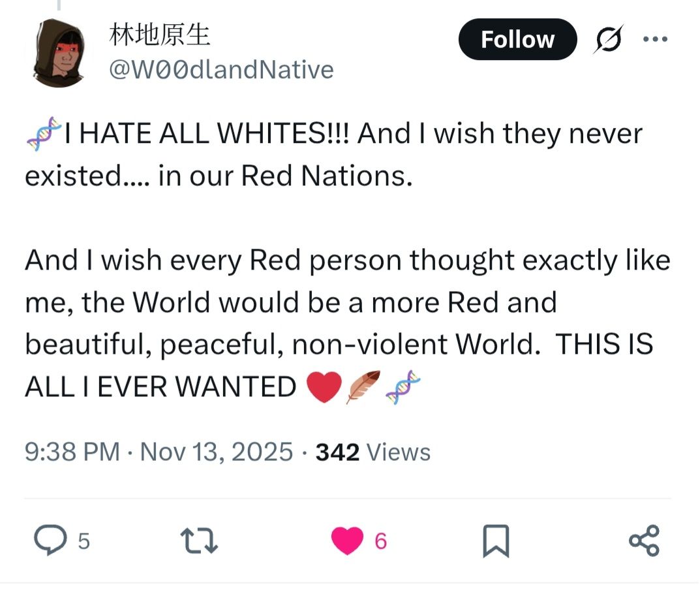The height and width of the screenshot is (598, 700).
Task: Click the share icon
Action: pos(644,541)
